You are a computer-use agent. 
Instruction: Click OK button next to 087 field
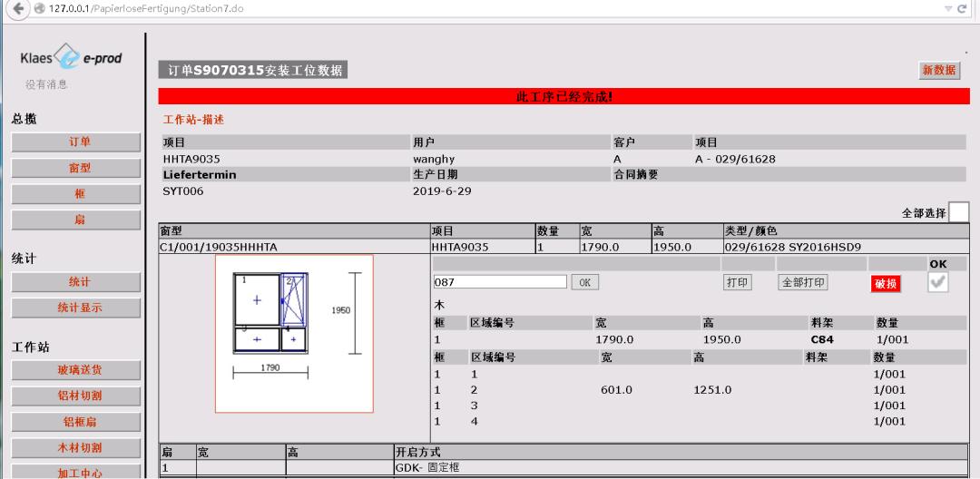point(585,282)
